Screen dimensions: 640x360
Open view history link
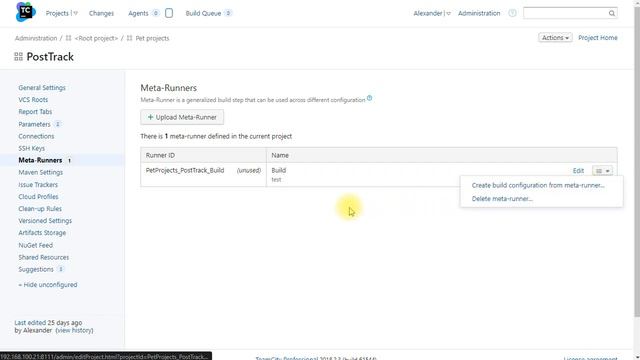(74, 330)
